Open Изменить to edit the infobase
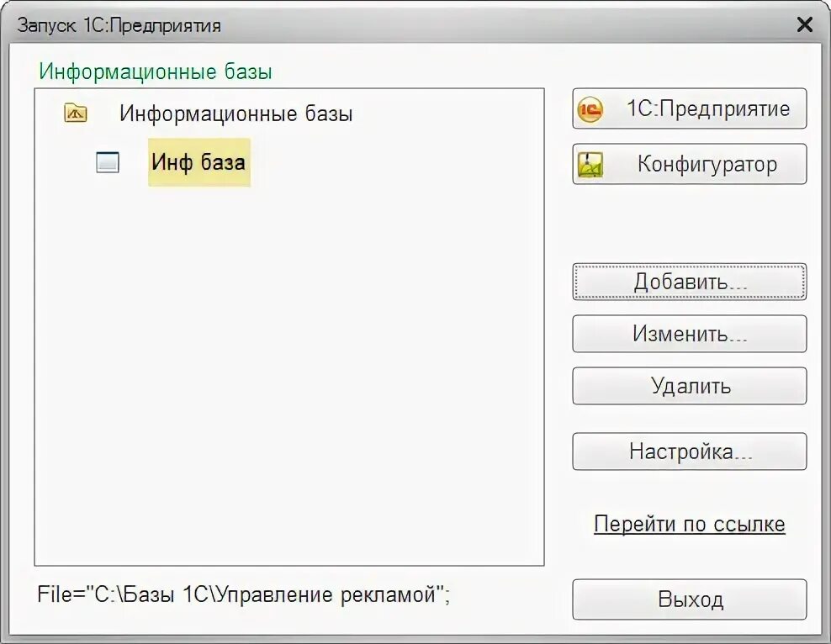831x644 pixels. (x=690, y=334)
